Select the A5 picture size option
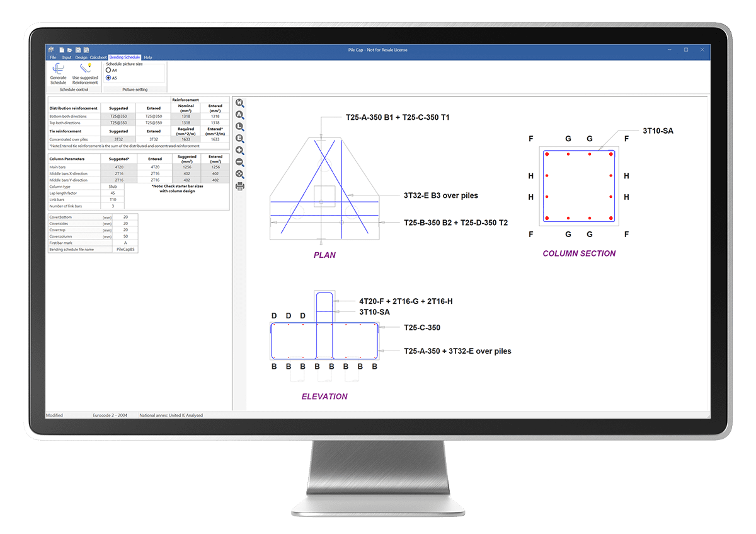Image resolution: width=756 pixels, height=534 pixels. pyautogui.click(x=108, y=78)
